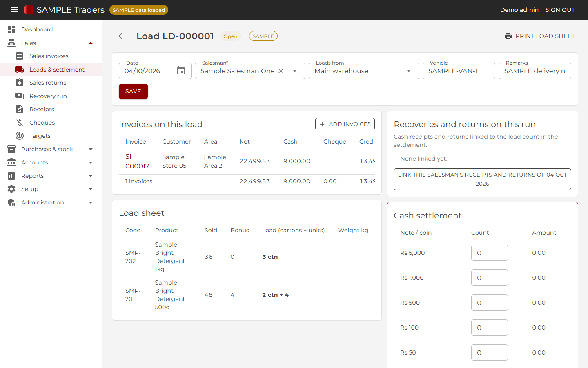Click the Sales returns icon
The height and width of the screenshot is (368, 588).
20,83
